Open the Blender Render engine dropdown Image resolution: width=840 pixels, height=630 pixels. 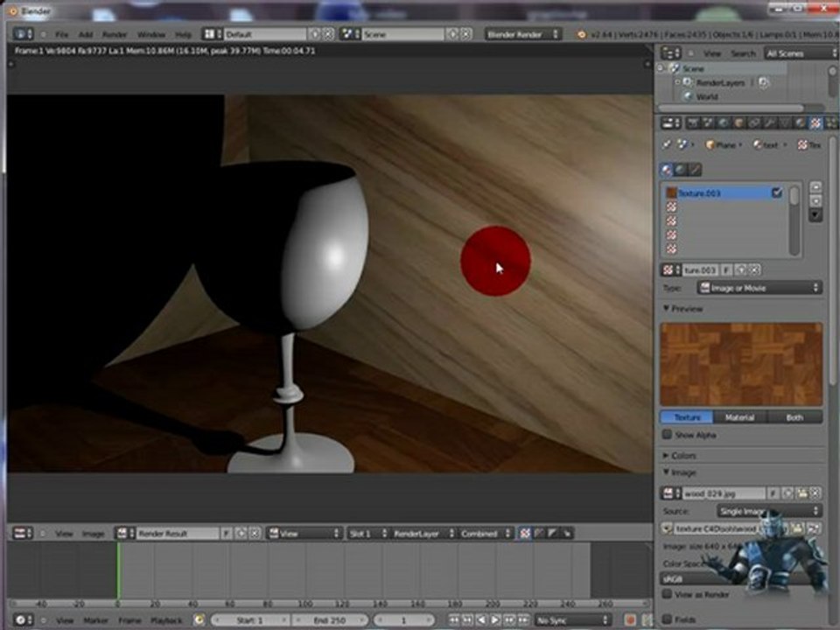(x=523, y=34)
